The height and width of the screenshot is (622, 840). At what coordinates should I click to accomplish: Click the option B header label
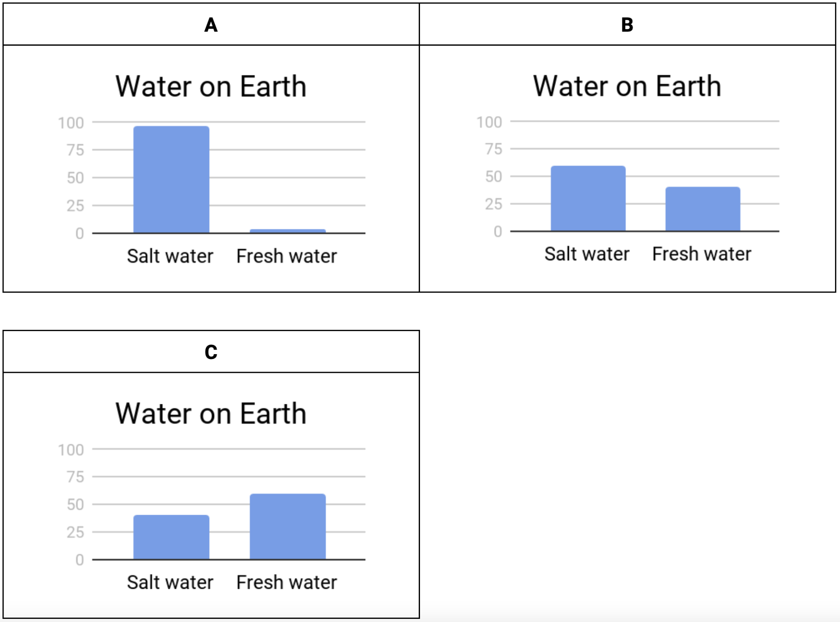(x=627, y=25)
